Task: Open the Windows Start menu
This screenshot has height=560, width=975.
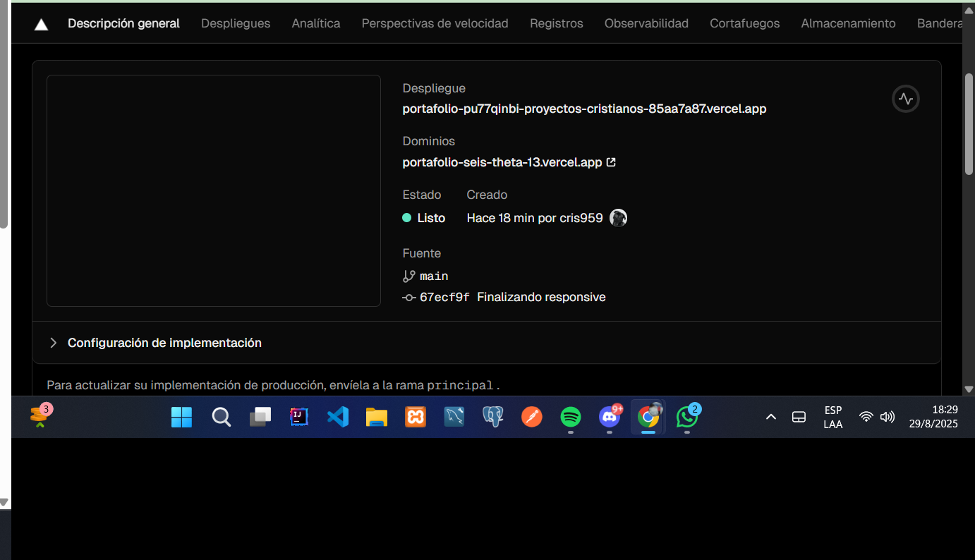Action: coord(181,418)
